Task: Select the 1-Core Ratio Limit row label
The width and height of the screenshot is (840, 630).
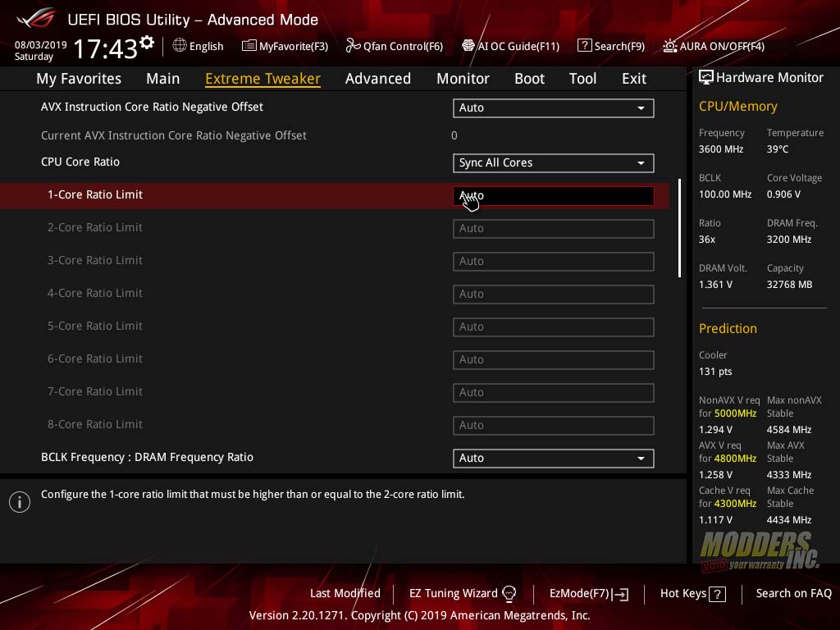Action: point(95,195)
